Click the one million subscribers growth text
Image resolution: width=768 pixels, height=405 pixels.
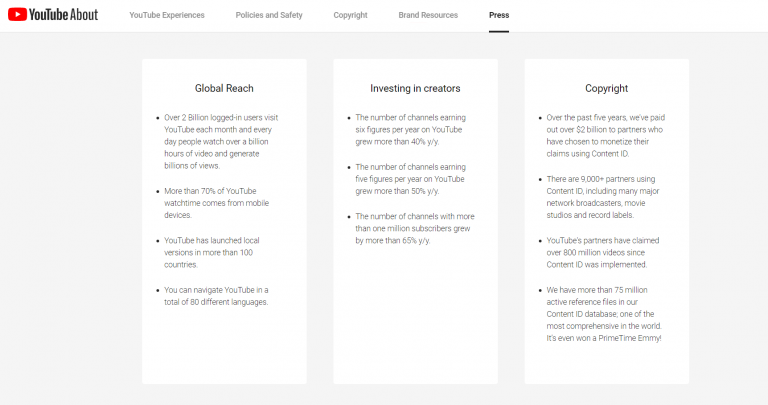pos(413,229)
